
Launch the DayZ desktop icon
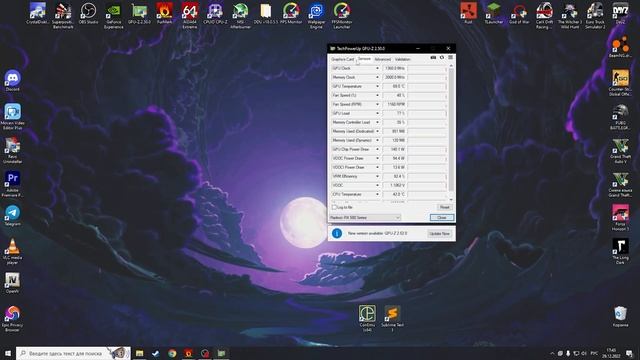pyautogui.click(x=620, y=13)
